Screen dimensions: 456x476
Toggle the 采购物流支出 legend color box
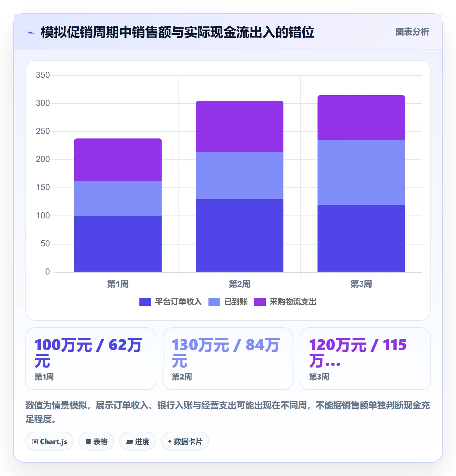tap(260, 302)
